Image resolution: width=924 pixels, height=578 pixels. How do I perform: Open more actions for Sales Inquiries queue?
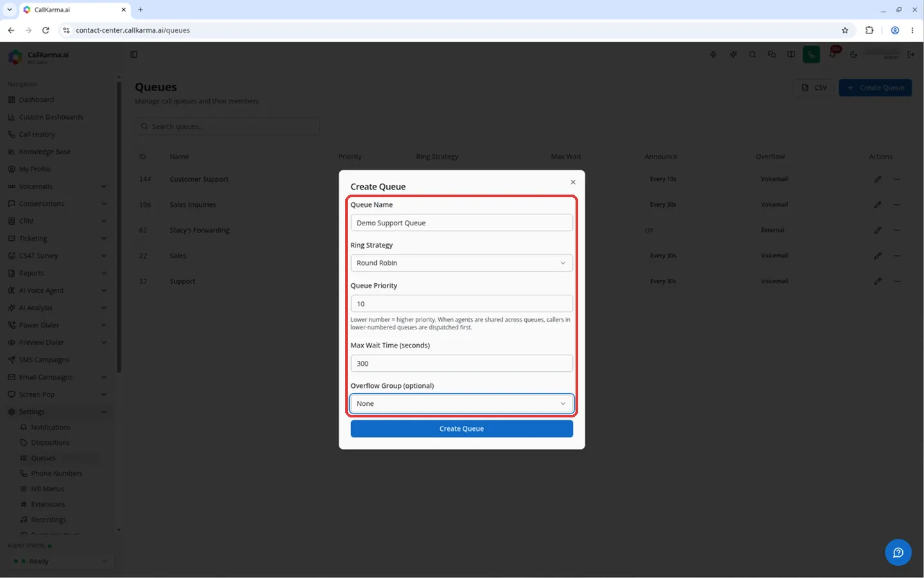pyautogui.click(x=897, y=205)
